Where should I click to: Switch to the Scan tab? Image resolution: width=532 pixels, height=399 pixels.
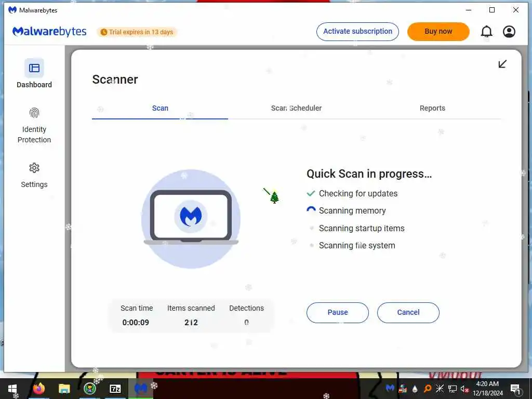160,108
